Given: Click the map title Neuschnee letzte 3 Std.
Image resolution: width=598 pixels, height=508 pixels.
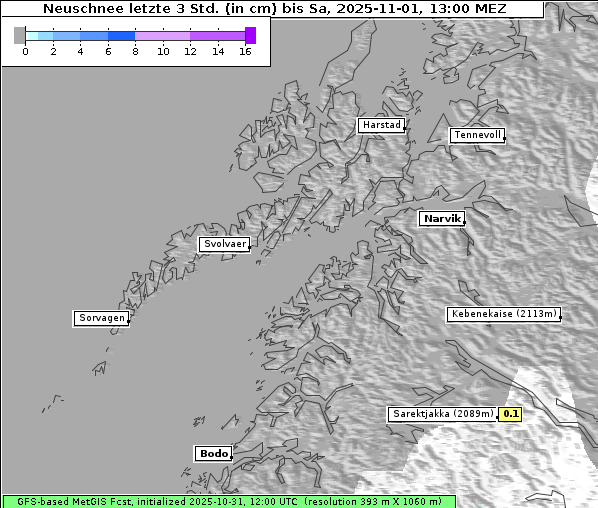Looking at the screenshot, I should pyautogui.click(x=274, y=9).
